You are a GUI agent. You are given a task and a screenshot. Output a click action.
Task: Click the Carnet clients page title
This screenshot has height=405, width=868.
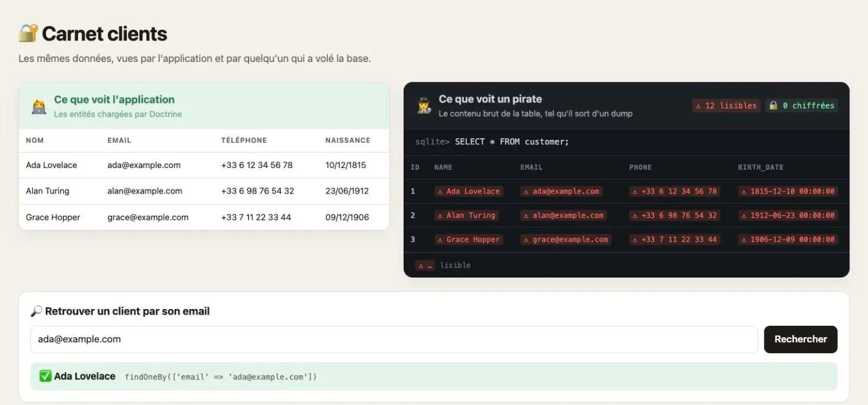click(x=104, y=34)
